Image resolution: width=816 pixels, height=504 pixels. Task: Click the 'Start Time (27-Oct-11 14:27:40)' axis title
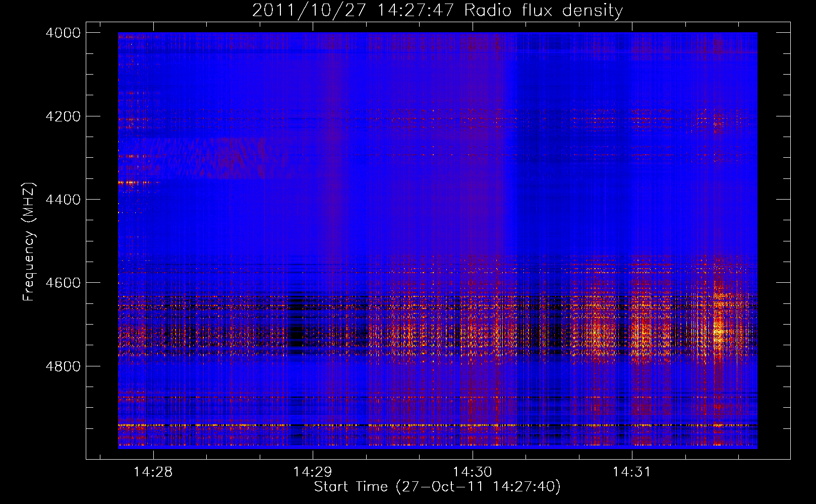coord(437,487)
